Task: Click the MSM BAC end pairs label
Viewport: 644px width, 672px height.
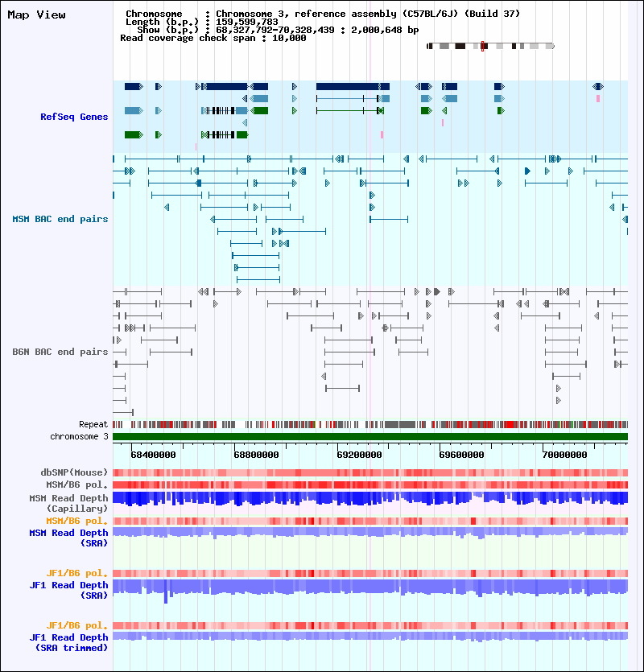Action: [x=60, y=219]
